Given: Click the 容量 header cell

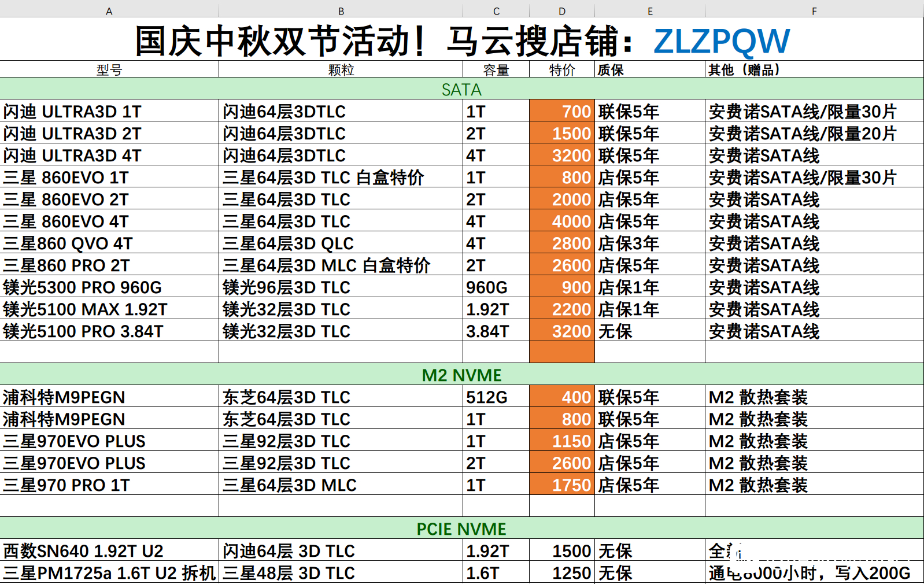Looking at the screenshot, I should 496,69.
